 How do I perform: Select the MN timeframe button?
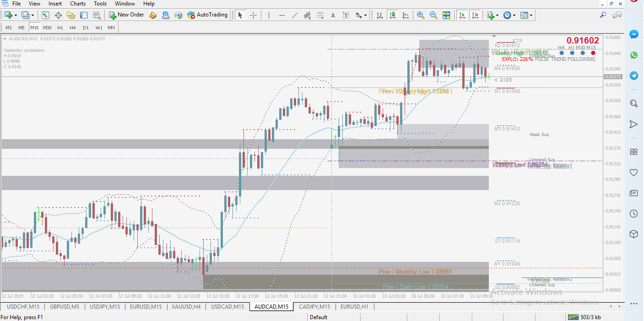(111, 27)
